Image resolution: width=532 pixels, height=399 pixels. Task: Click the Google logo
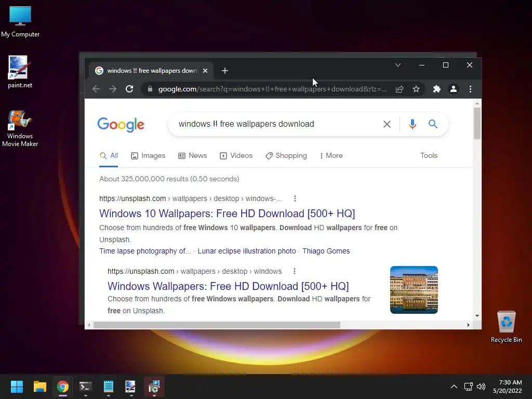pos(121,125)
